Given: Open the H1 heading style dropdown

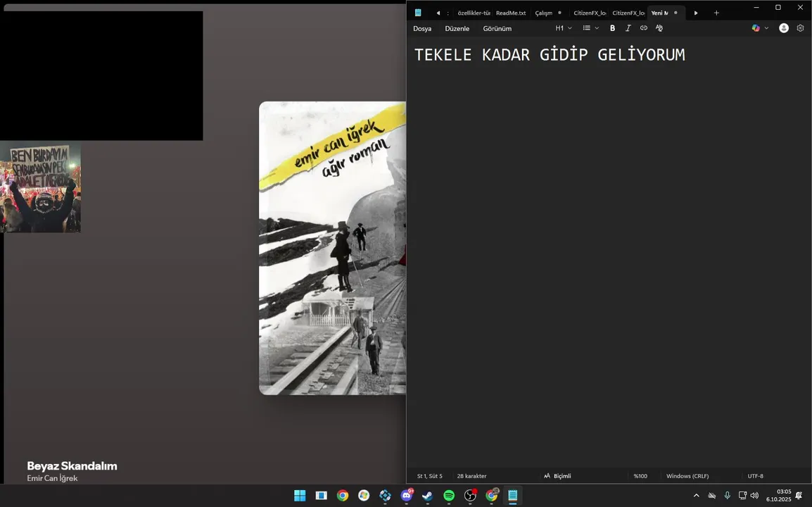Looking at the screenshot, I should tap(564, 28).
